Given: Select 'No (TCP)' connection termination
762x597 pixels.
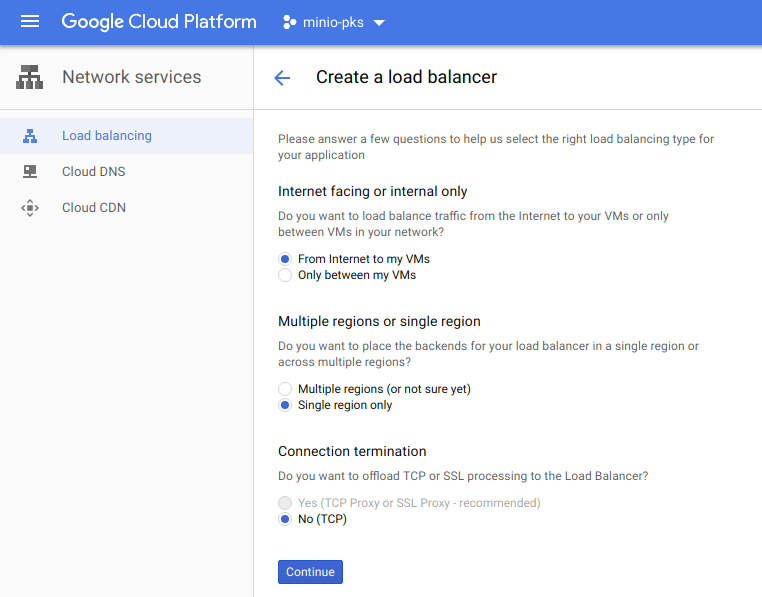Looking at the screenshot, I should click(x=285, y=519).
